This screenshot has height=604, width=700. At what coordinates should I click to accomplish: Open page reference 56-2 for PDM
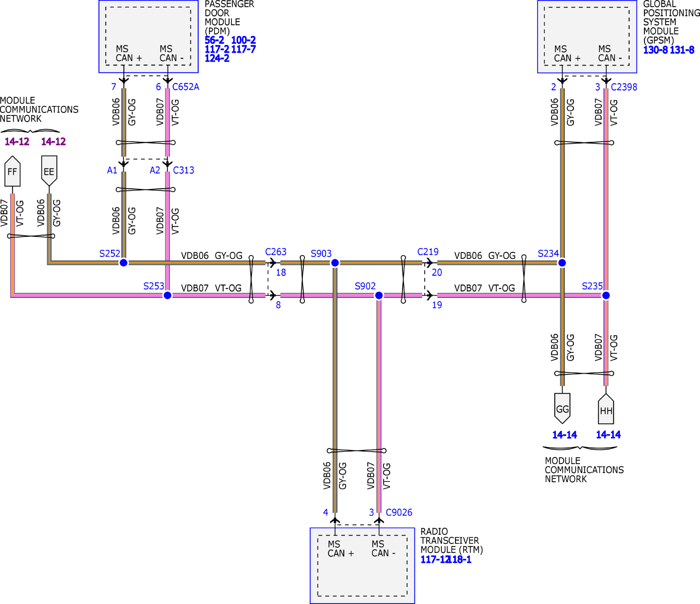[214, 40]
